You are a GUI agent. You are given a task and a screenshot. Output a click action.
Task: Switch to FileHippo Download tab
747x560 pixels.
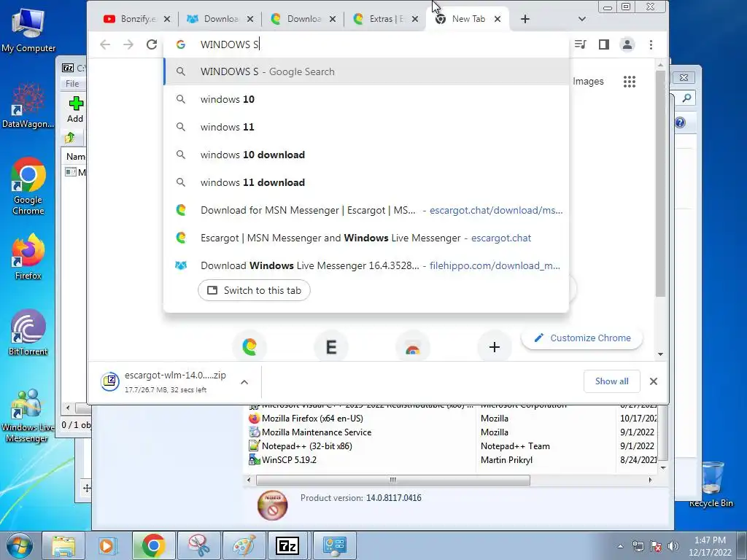click(x=220, y=19)
